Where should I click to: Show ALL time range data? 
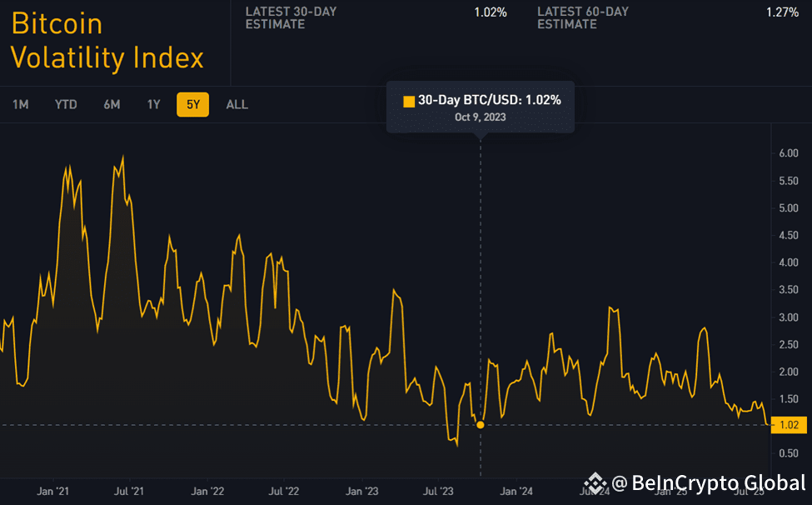(x=237, y=105)
